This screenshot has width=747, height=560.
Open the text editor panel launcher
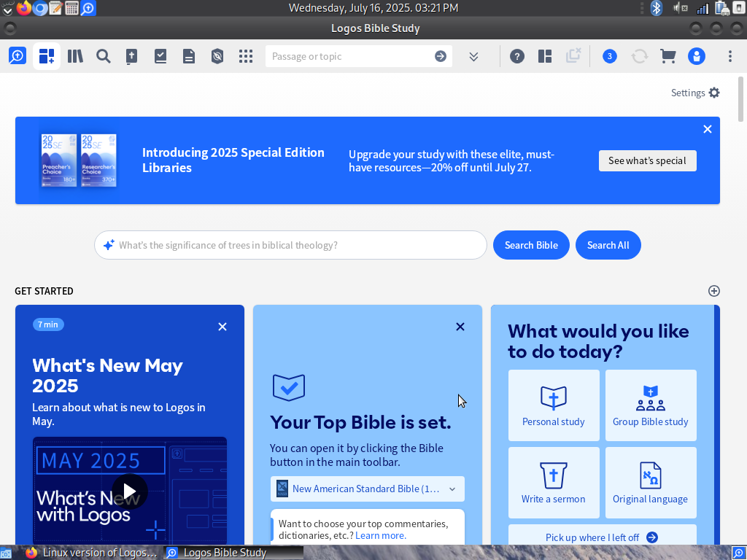click(x=55, y=7)
